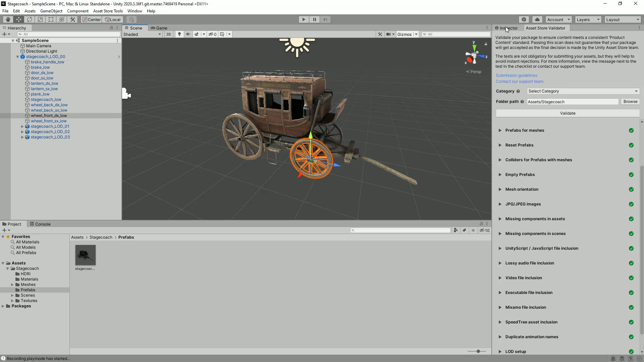Expand Prefabs for meshes test
The image size is (644, 362).
pyautogui.click(x=500, y=130)
